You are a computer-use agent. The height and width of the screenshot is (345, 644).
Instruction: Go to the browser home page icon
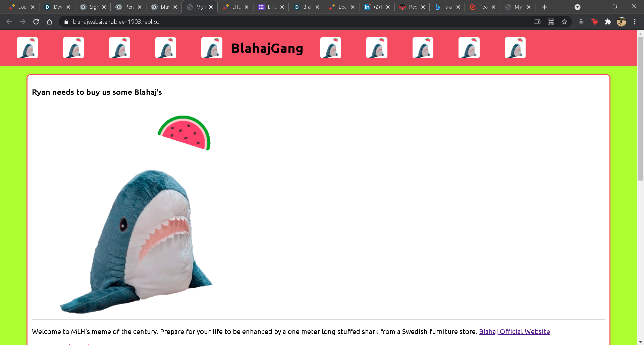click(50, 22)
